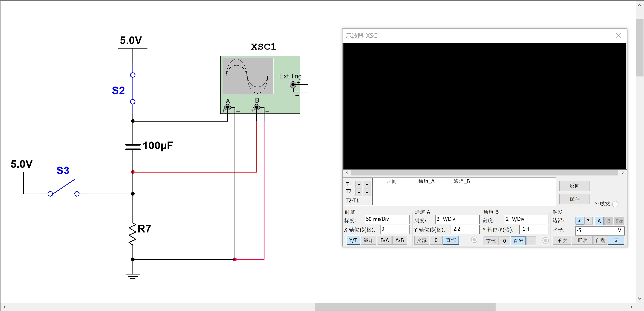Set Channel B coupling to 0

(504, 241)
